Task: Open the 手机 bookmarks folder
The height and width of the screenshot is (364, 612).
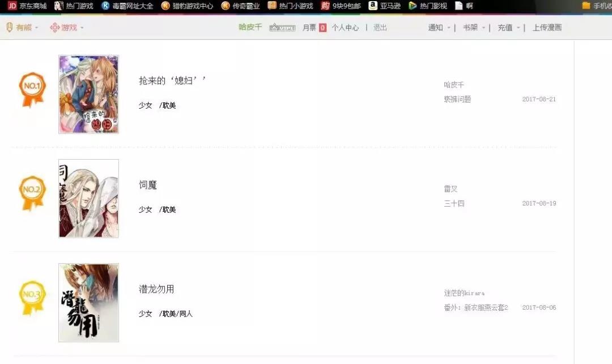Action: (x=597, y=6)
